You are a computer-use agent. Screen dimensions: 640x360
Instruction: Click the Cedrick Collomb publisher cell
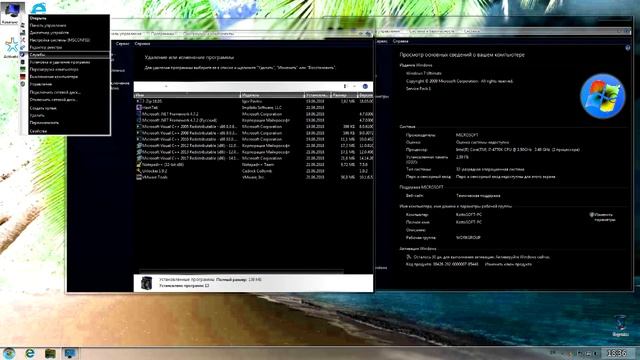click(x=257, y=171)
